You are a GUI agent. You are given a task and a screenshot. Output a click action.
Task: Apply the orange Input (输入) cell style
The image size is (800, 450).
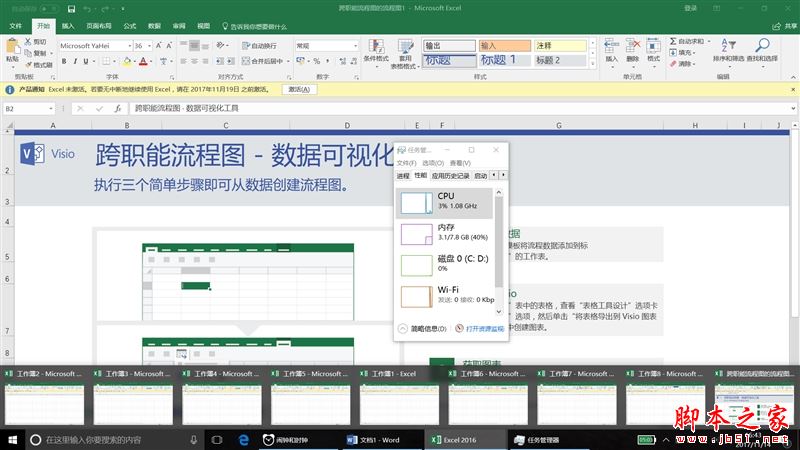click(x=504, y=45)
